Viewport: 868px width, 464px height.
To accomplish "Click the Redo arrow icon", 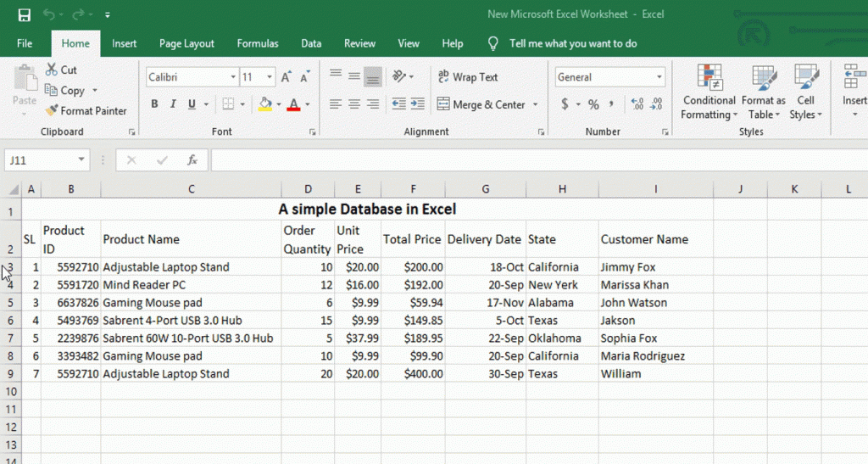I will pos(77,14).
